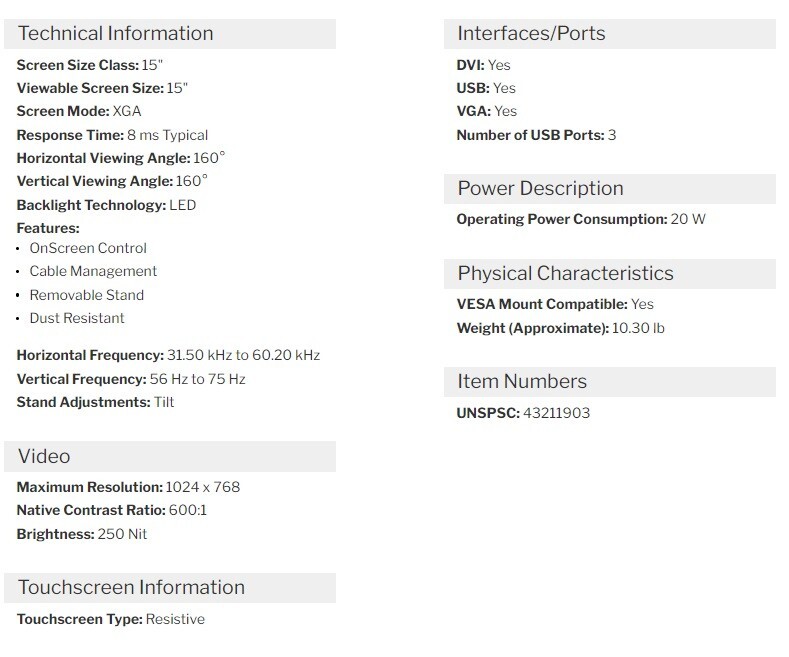Screen dimensions: 789x657
Task: Select the Physical Characteristics heading
Action: (609, 274)
